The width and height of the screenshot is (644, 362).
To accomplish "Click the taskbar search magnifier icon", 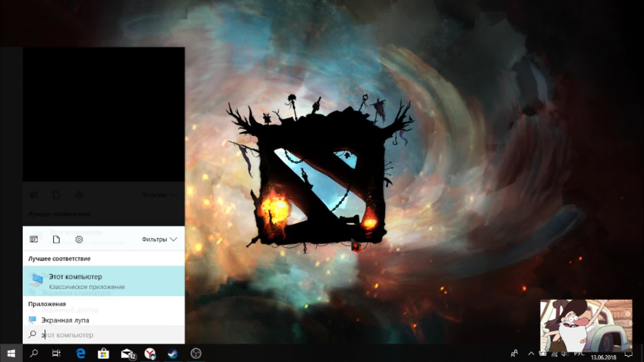I will point(34,353).
